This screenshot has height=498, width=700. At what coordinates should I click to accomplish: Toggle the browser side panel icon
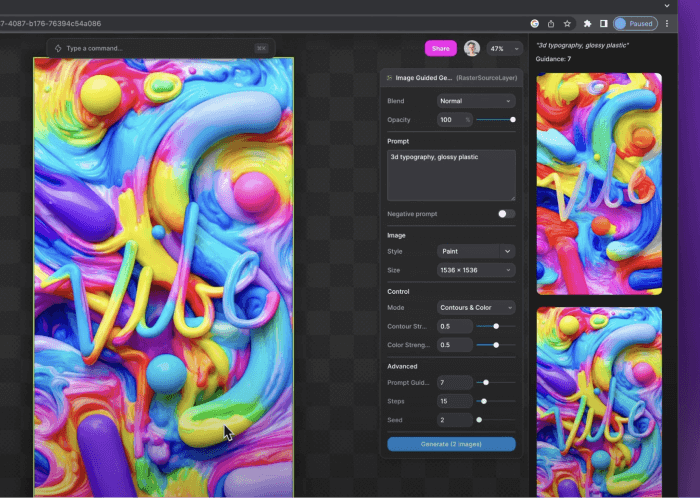click(603, 23)
